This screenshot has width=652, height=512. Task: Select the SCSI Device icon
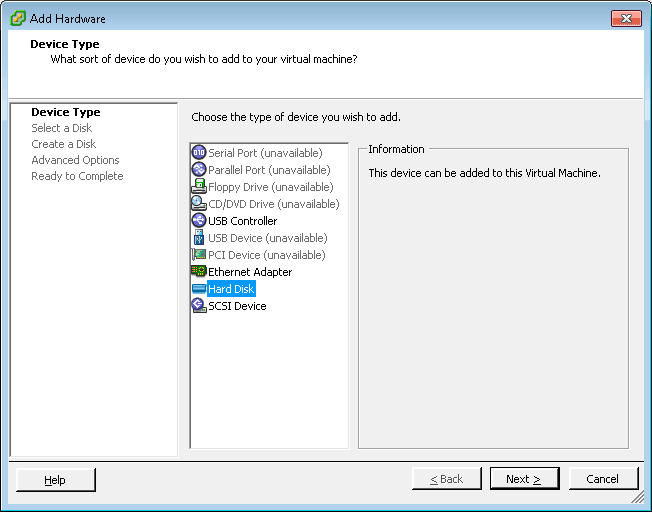[198, 306]
